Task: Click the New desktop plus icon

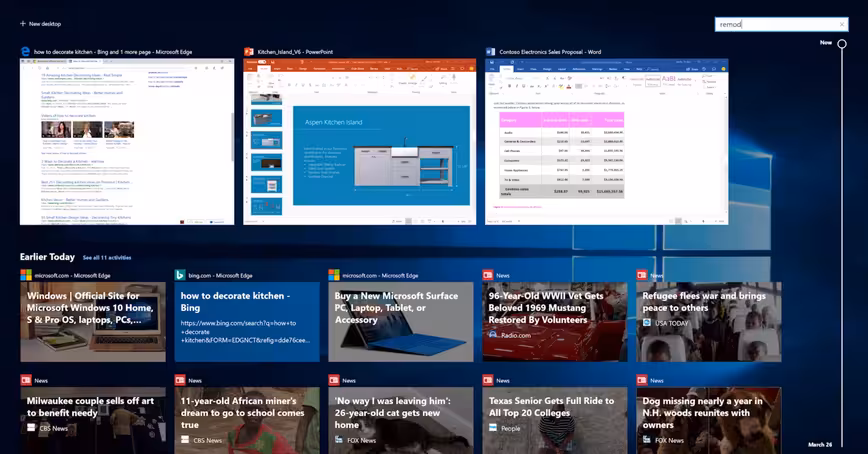Action: (x=23, y=24)
